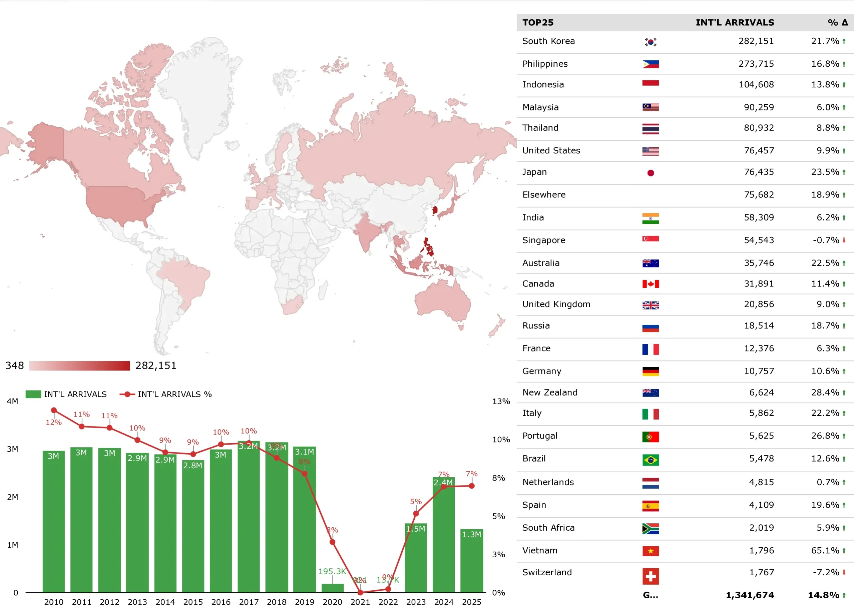
Task: Select the 2025 bar labeled 1.3M
Action: 471,561
